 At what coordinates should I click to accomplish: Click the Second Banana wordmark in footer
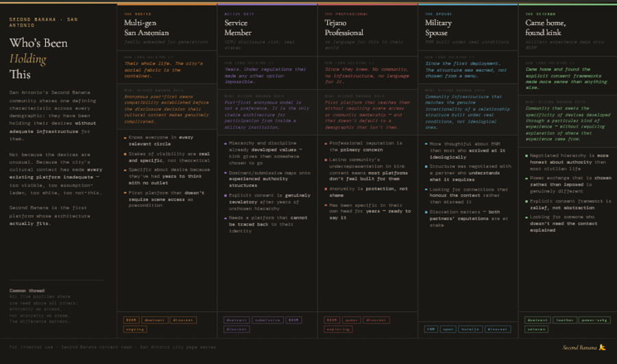click(x=579, y=348)
